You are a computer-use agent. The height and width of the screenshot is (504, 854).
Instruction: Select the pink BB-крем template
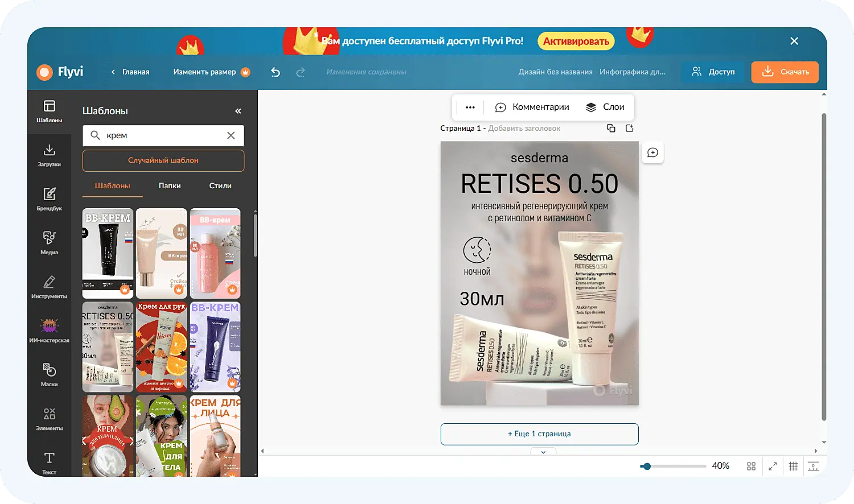215,253
